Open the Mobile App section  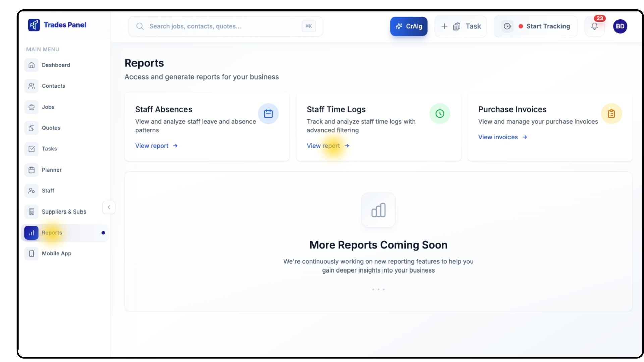click(x=56, y=254)
